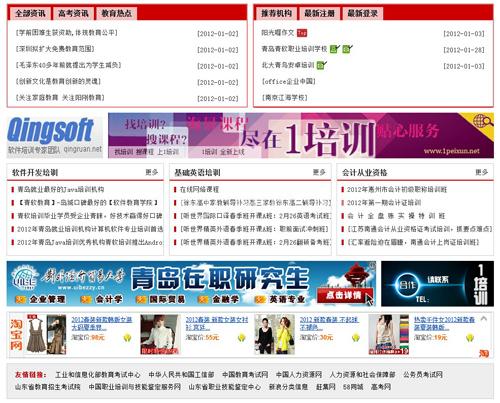Viewport: 500px width, 403px height.
Task: Open the 青岛就业最好的Java培训机构 link
Action: coord(61,189)
